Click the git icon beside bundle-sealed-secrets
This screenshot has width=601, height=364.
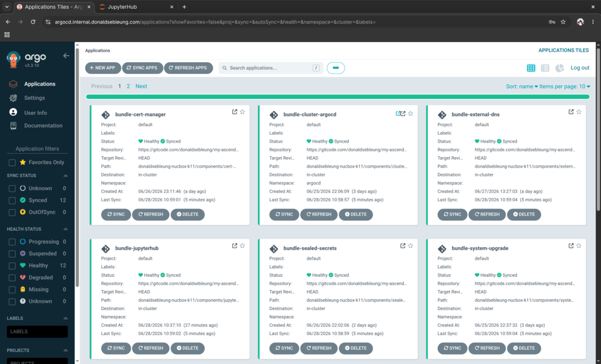tap(274, 249)
